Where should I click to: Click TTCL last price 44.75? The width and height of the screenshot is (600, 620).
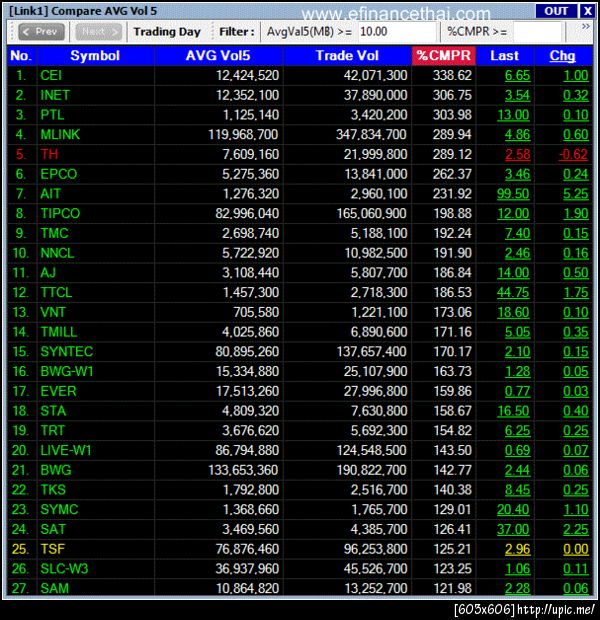click(x=513, y=293)
